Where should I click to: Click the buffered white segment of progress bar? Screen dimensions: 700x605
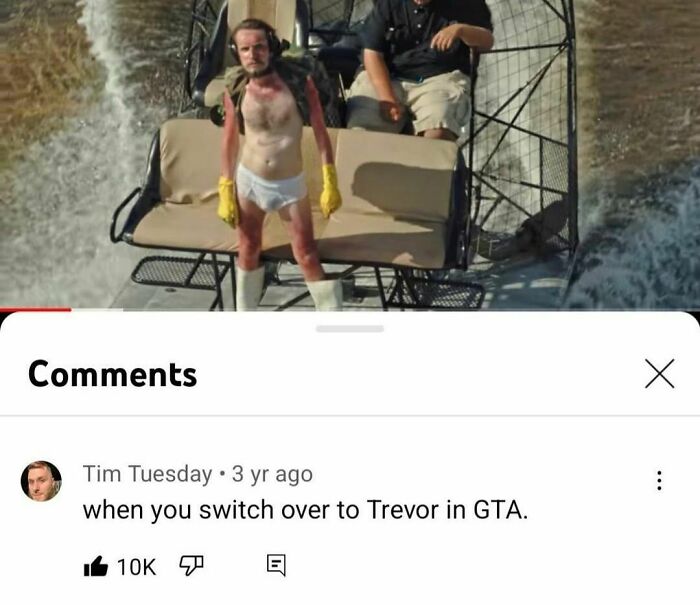(97, 309)
